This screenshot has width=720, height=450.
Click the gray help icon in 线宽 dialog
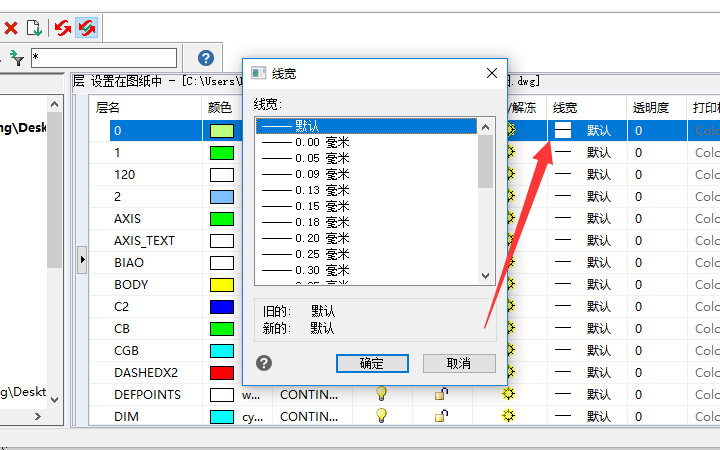(x=264, y=363)
